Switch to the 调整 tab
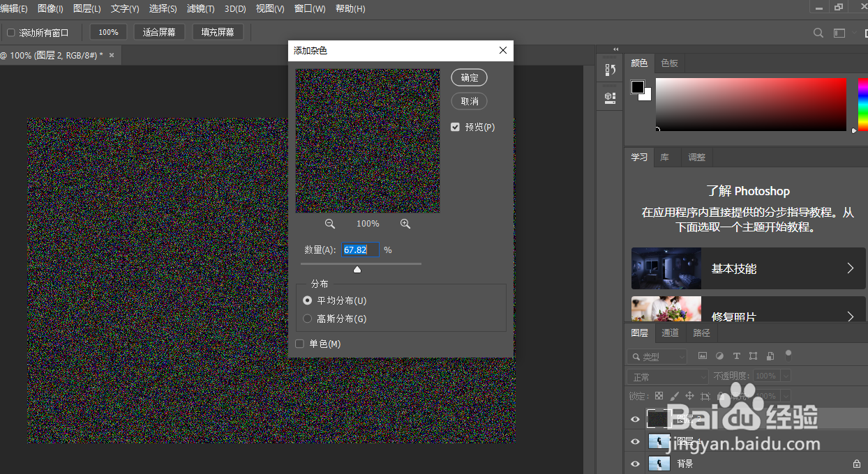Image resolution: width=868 pixels, height=474 pixels. 696,157
